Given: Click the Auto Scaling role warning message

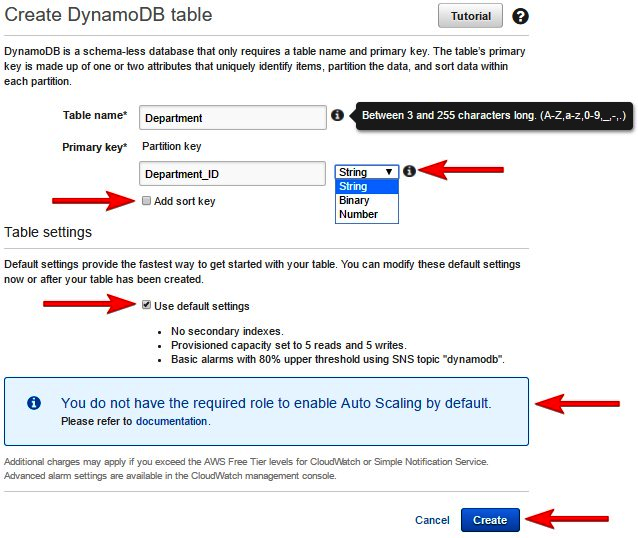Looking at the screenshot, I should coord(276,403).
